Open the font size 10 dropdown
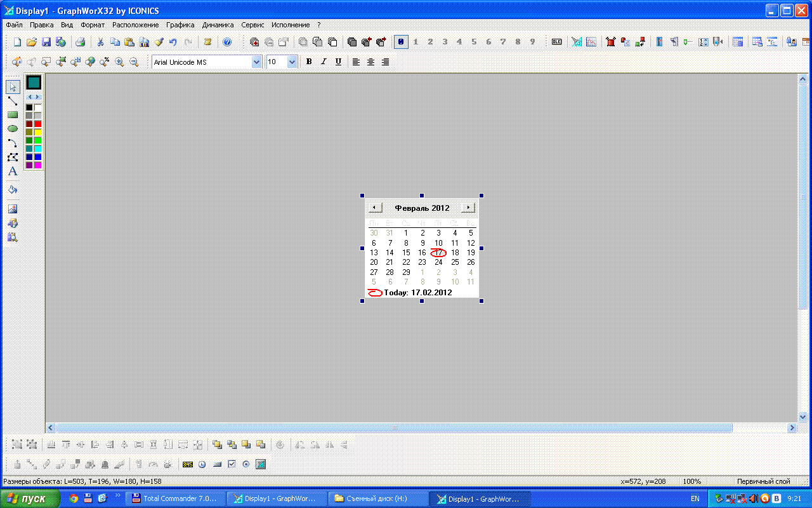This screenshot has width=812, height=508. click(292, 62)
